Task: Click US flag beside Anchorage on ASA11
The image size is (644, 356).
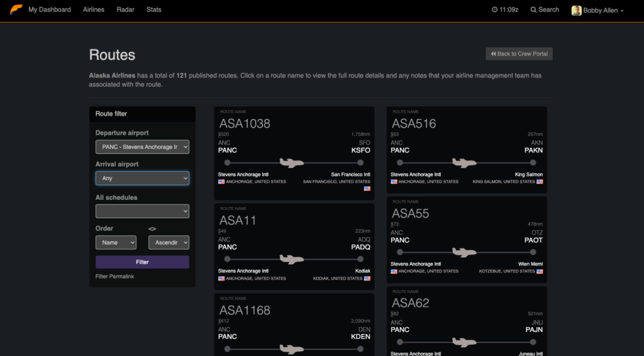Action: point(221,279)
